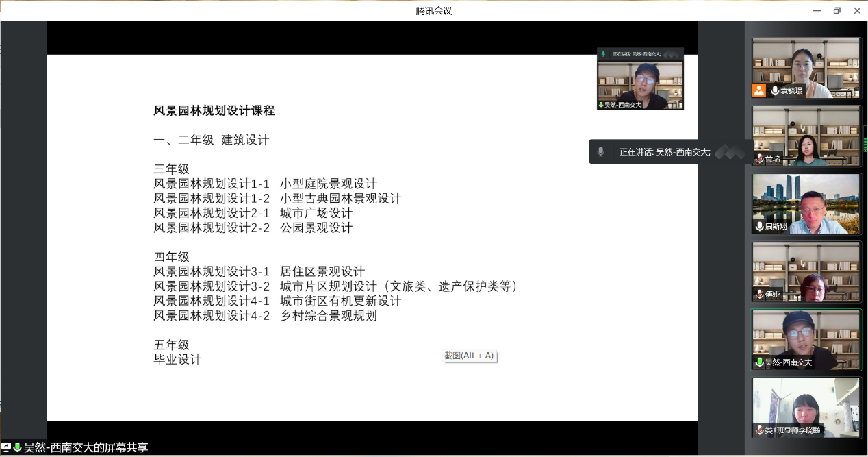This screenshot has width=868, height=457.
Task: Click the microphone icon in the 正在讲话 banner
Action: tap(600, 152)
